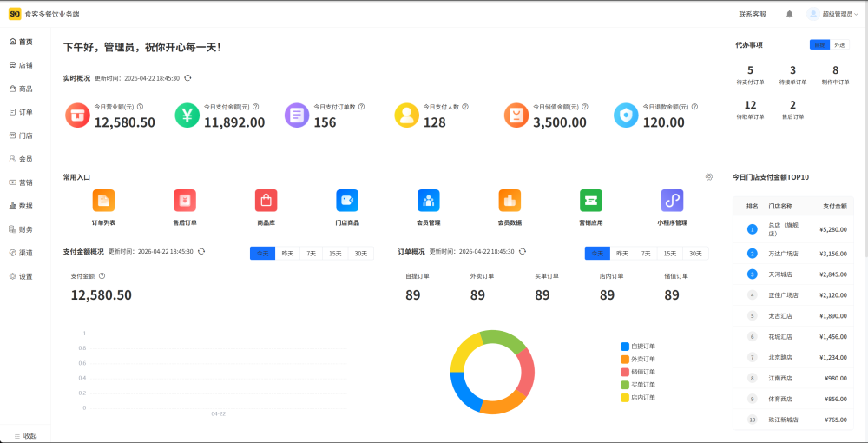Open 营销 in sidebar
This screenshot has width=868, height=443.
coord(21,182)
